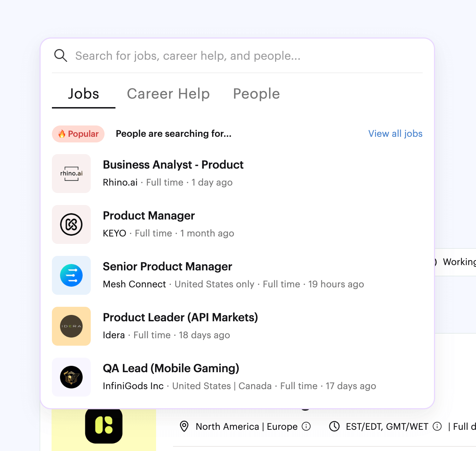
Task: Click the info icon beside North America | Europe
Action: (307, 427)
